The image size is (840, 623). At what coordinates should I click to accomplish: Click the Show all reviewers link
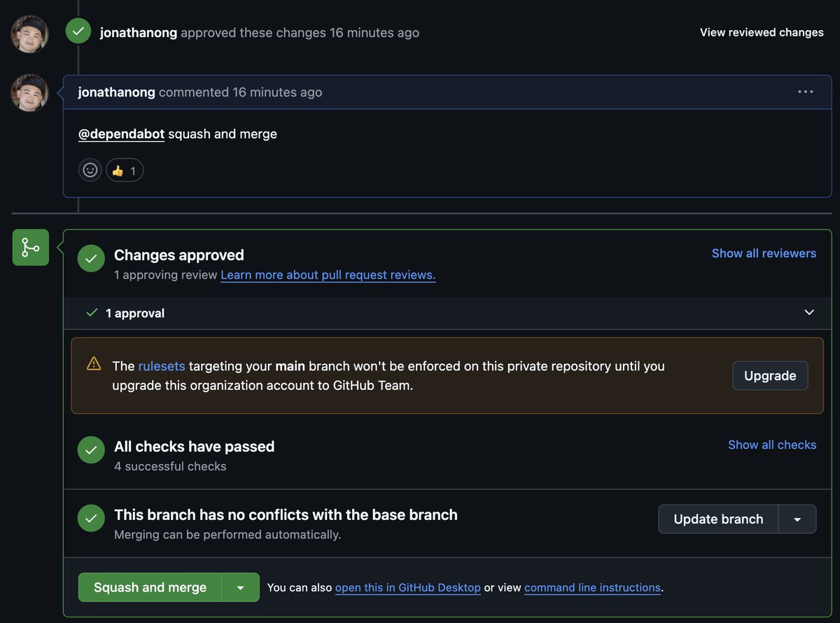[x=764, y=253]
